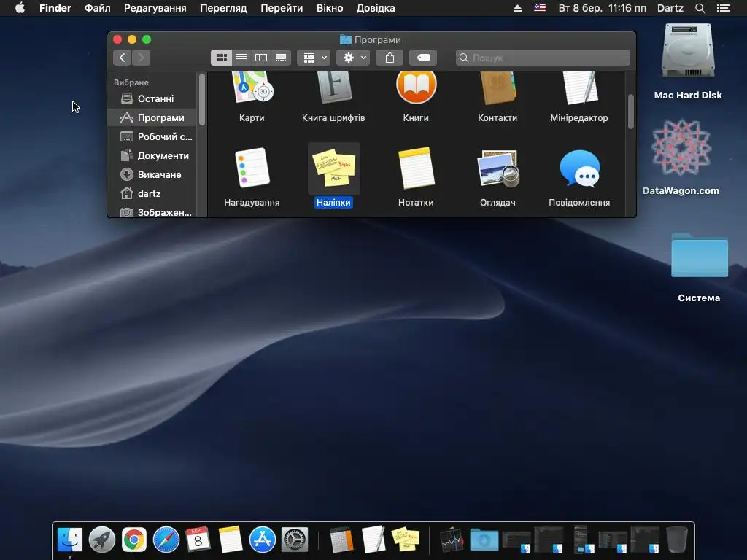Open the gear action menu dropdown
Viewport: 747px width, 560px height.
tap(354, 58)
